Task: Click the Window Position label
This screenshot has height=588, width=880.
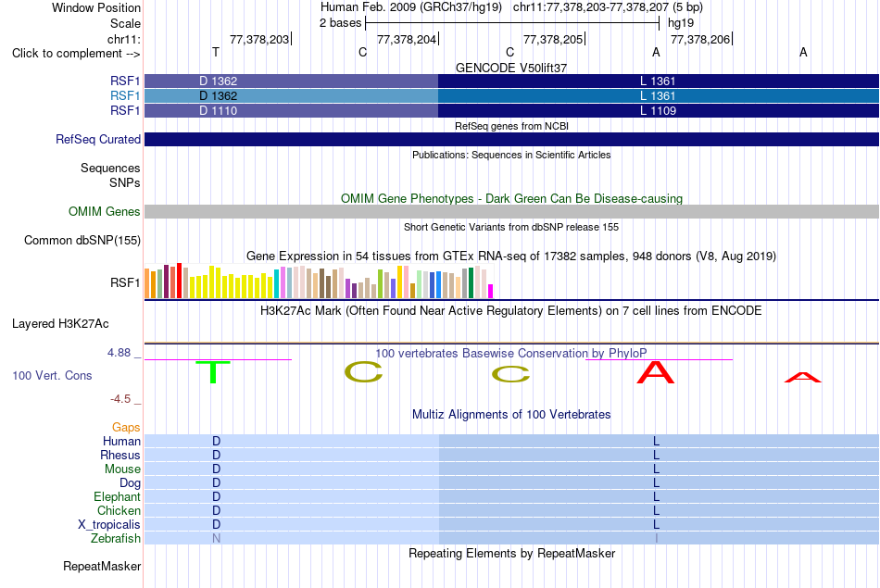Action: click(96, 7)
